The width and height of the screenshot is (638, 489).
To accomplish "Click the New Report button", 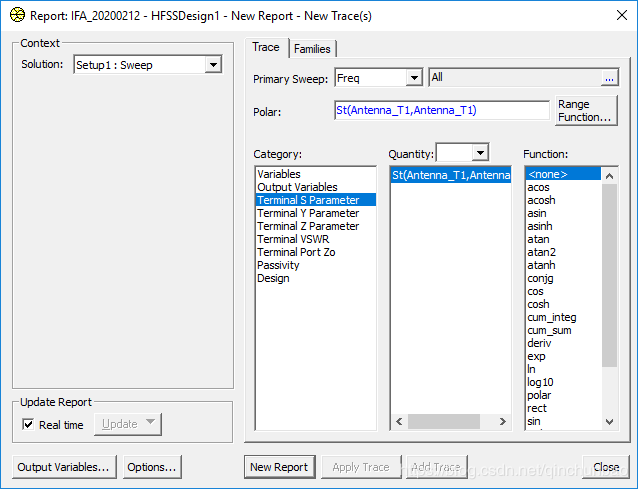I will (280, 467).
